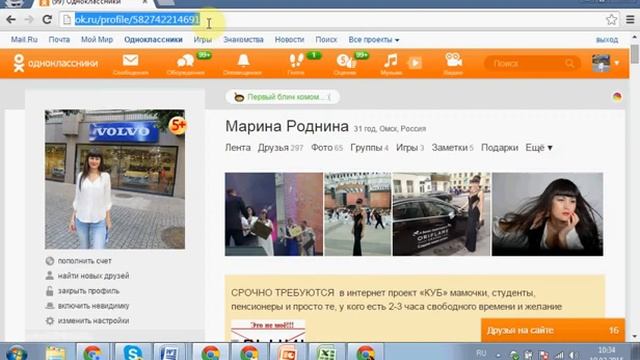Open the 'Друзья 297' tab
Image resolution: width=640 pixels, height=360 pixels.
tap(280, 148)
